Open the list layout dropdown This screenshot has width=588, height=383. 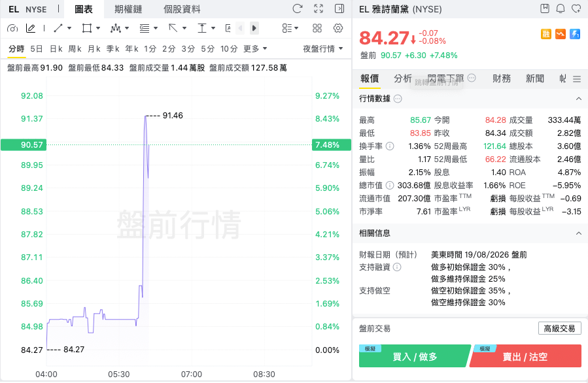(x=290, y=28)
